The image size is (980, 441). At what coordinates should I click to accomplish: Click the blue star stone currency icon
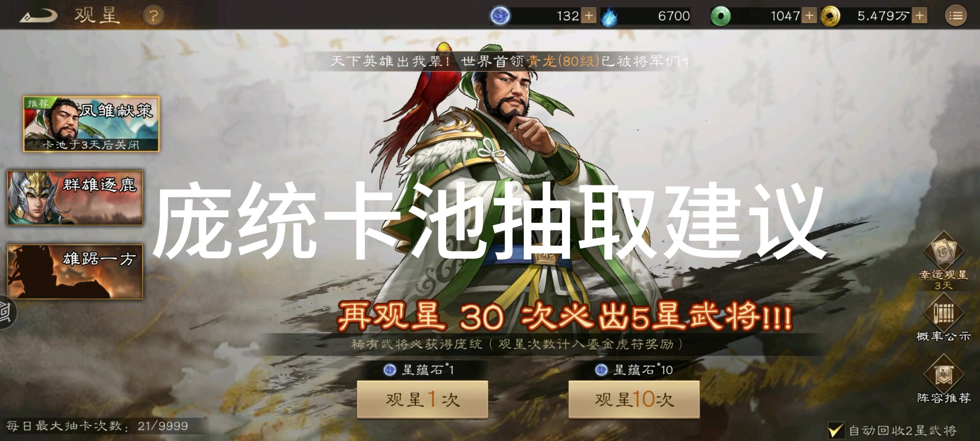pos(500,16)
